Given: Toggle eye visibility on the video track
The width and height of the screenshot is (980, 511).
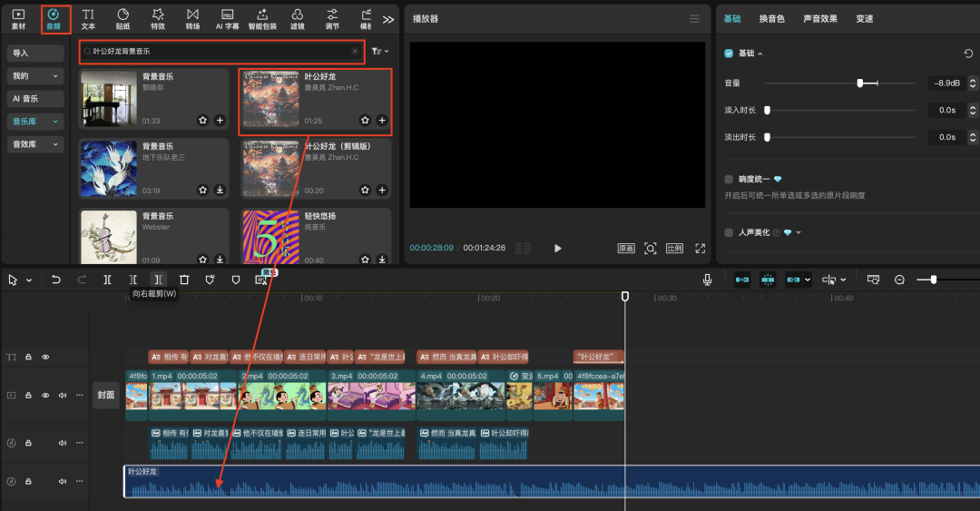Looking at the screenshot, I should 45,396.
